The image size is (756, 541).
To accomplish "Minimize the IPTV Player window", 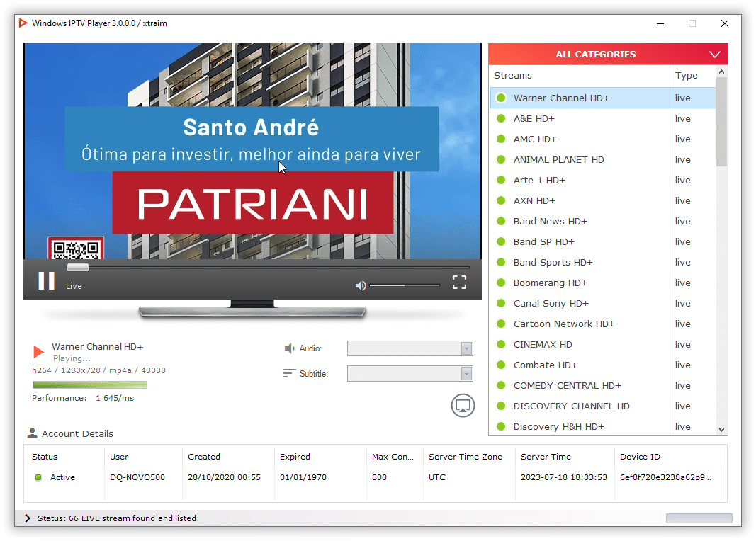I will pyautogui.click(x=660, y=23).
